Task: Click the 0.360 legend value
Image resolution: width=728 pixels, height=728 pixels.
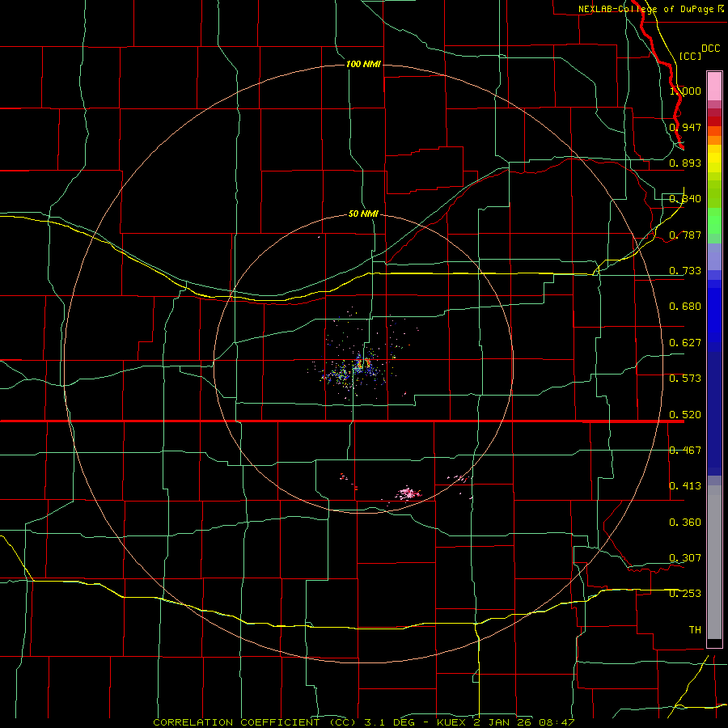Action: pos(685,523)
